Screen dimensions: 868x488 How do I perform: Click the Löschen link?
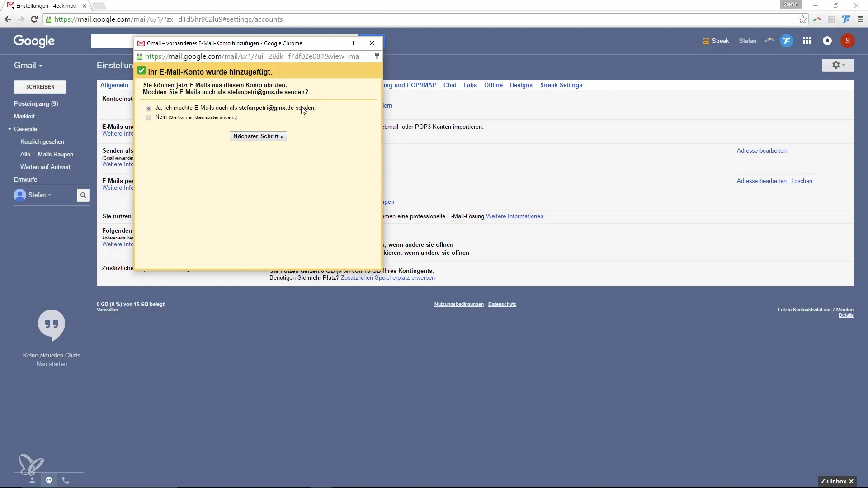pos(802,181)
